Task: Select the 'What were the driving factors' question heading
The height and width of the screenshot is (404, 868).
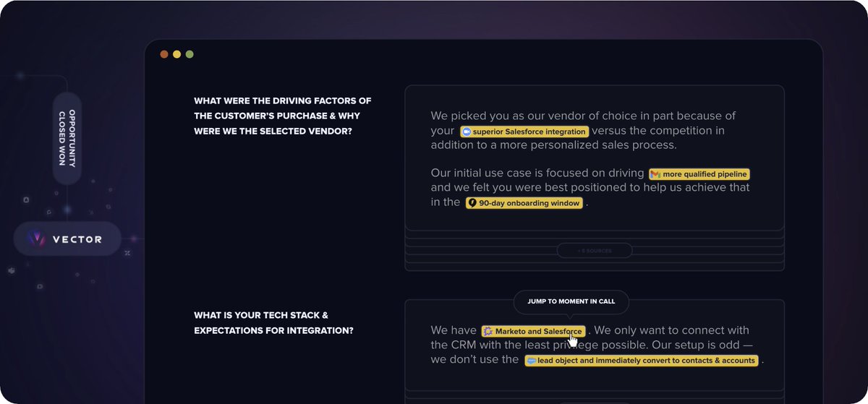Action: tap(282, 116)
